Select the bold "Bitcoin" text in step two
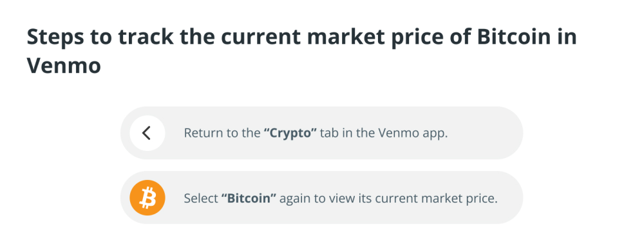 click(x=249, y=199)
